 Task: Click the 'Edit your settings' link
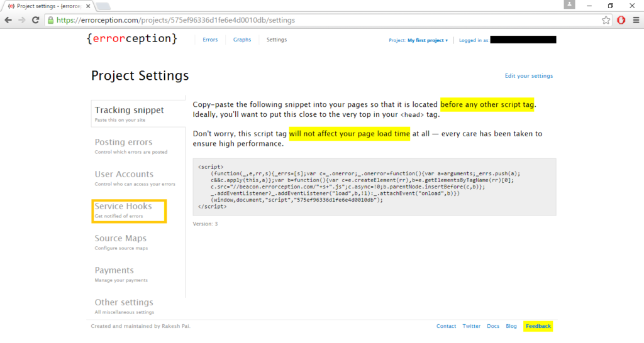click(528, 76)
